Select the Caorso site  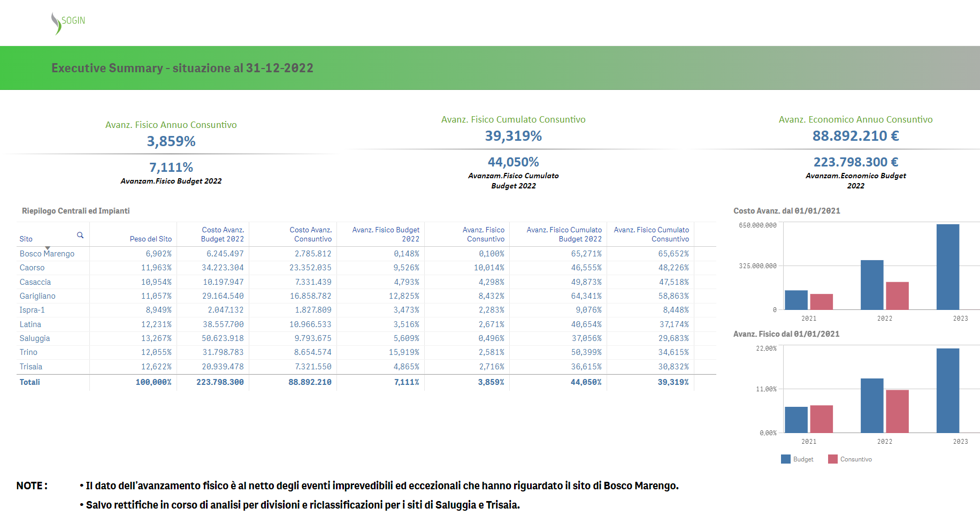(x=32, y=268)
